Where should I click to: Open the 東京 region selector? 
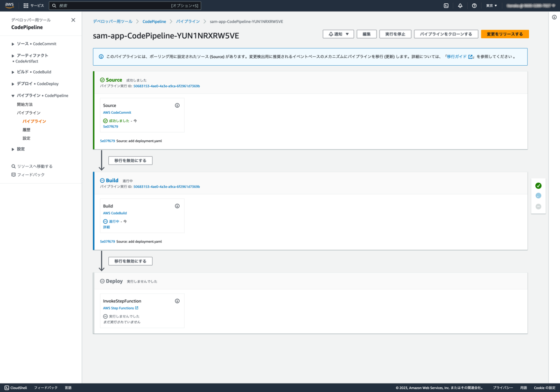coord(492,6)
